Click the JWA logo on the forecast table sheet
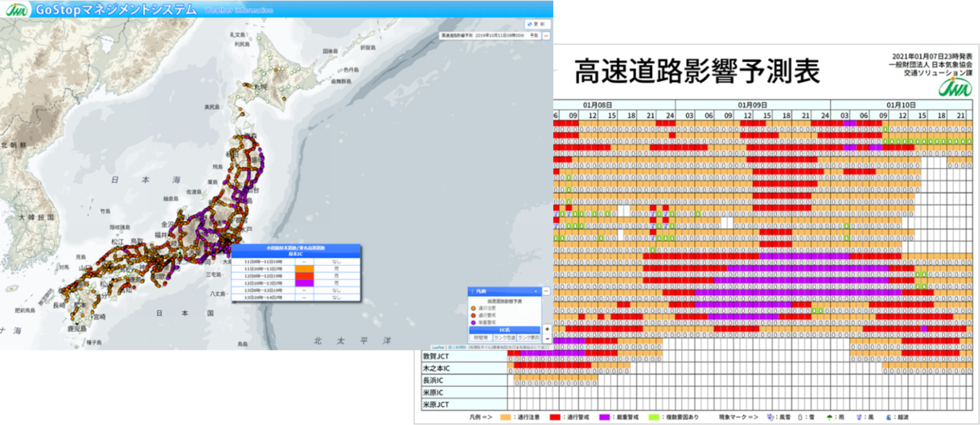 click(x=955, y=87)
